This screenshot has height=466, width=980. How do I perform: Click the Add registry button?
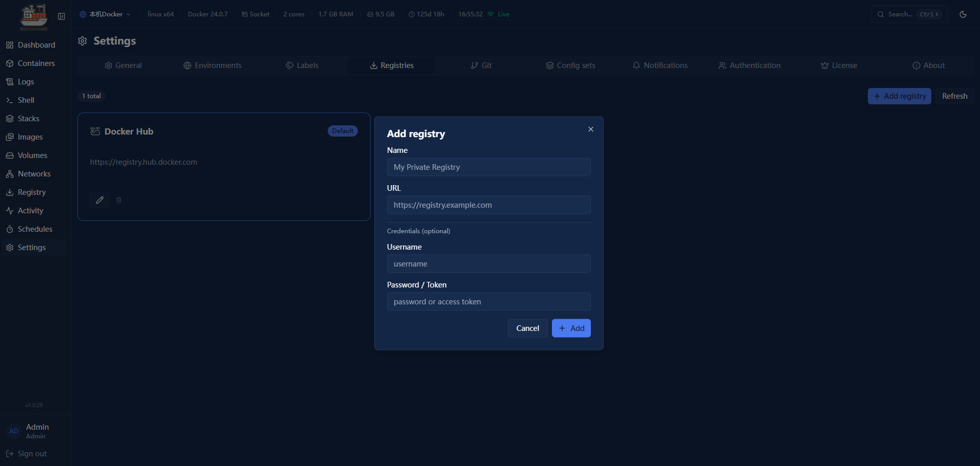[x=900, y=96]
